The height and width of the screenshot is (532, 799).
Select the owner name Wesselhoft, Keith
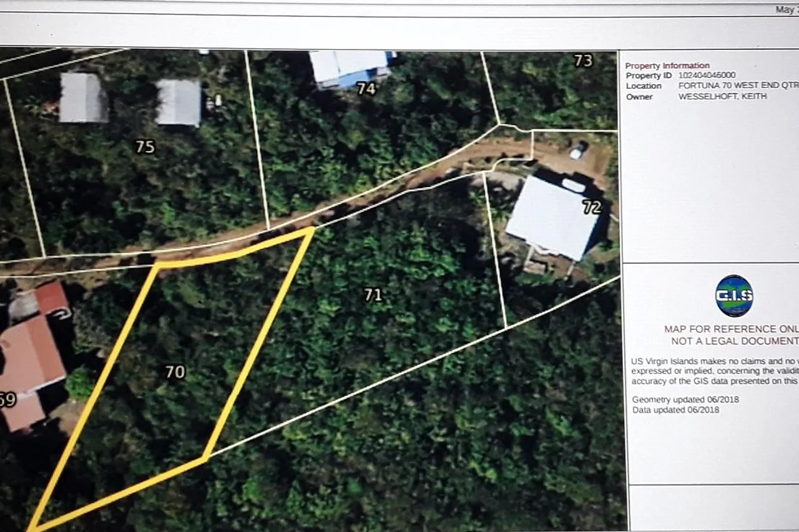point(722,97)
